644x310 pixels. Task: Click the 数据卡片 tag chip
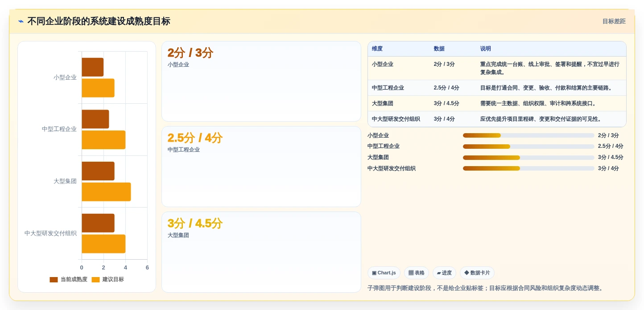click(477, 273)
